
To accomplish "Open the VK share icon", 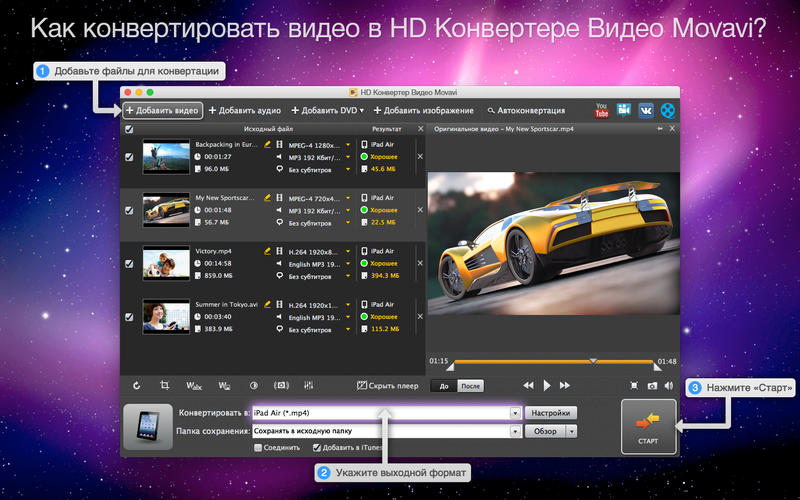I will coord(646,110).
